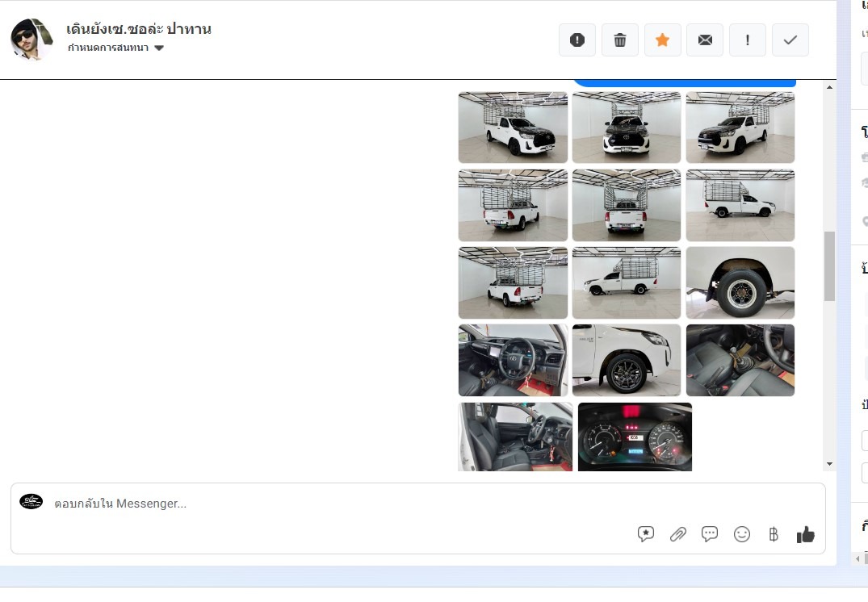868x602 pixels.
Task: Open the truck wheel close-up photo
Action: coord(740,282)
